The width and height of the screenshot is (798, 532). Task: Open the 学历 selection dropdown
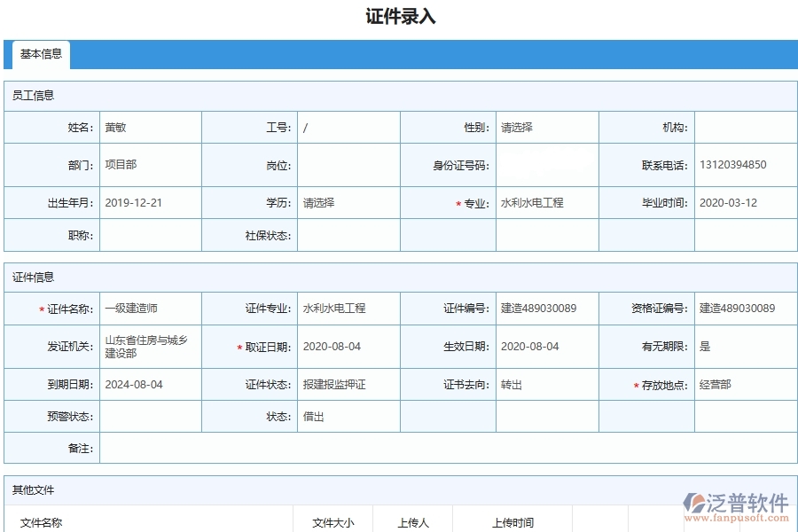(x=346, y=202)
